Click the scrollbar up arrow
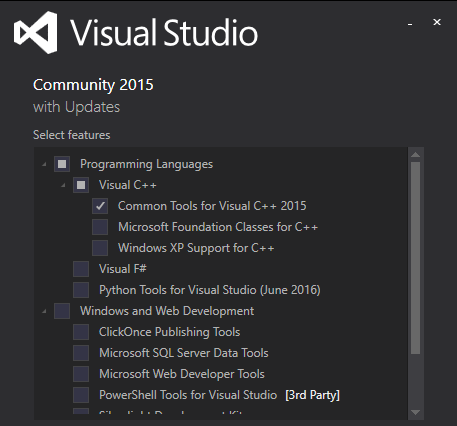 415,155
